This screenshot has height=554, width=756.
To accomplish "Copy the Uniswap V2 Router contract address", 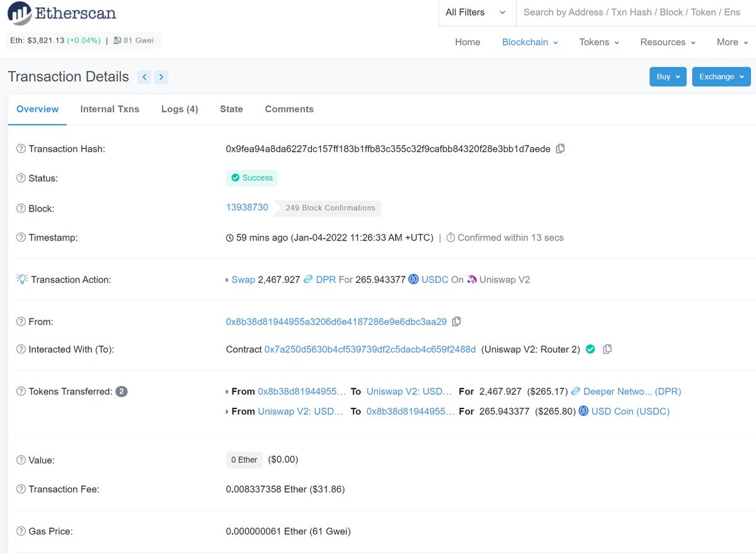I will point(607,349).
